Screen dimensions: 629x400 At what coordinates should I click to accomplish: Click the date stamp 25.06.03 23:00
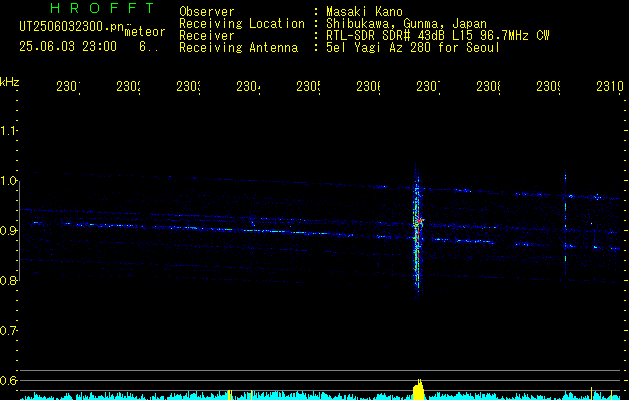point(68,47)
